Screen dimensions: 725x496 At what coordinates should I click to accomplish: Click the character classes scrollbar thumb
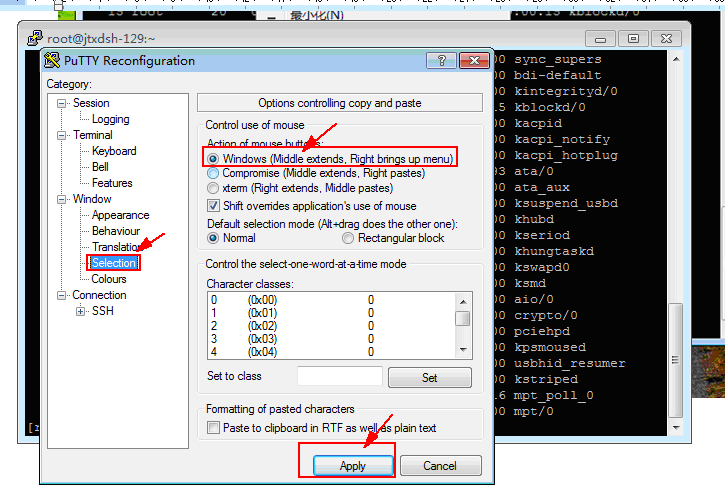click(463, 318)
